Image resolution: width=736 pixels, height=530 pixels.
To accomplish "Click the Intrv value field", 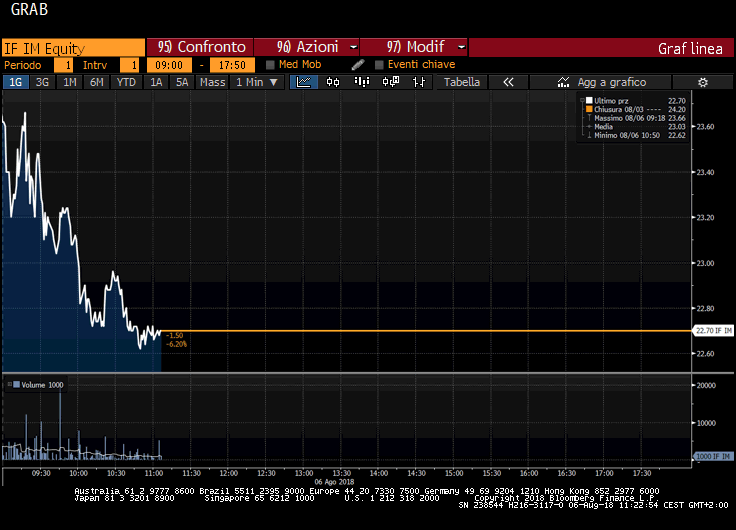I will (129, 65).
